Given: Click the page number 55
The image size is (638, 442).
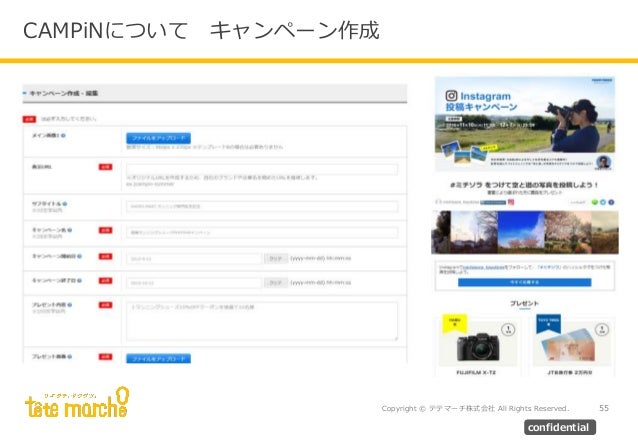Looking at the screenshot, I should tap(604, 408).
